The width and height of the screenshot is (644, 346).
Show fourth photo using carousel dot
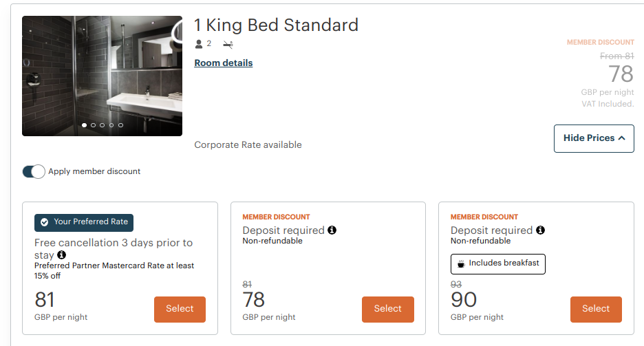click(x=111, y=125)
